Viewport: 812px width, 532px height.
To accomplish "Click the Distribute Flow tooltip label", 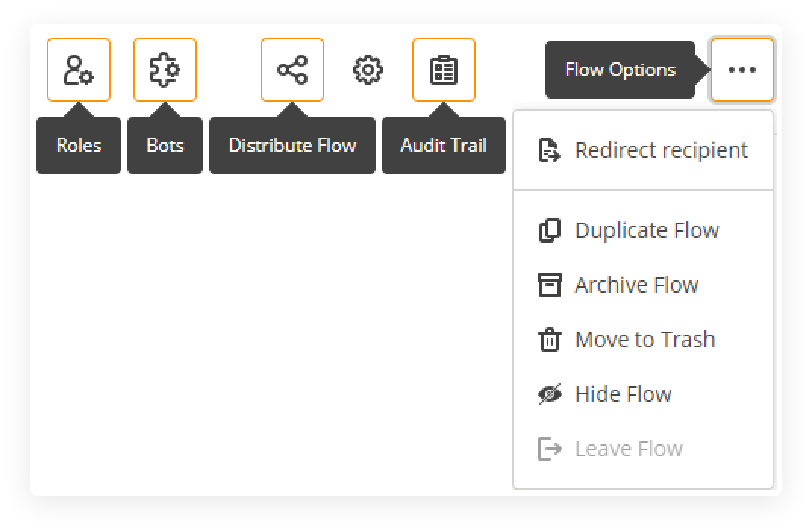I will pyautogui.click(x=292, y=146).
